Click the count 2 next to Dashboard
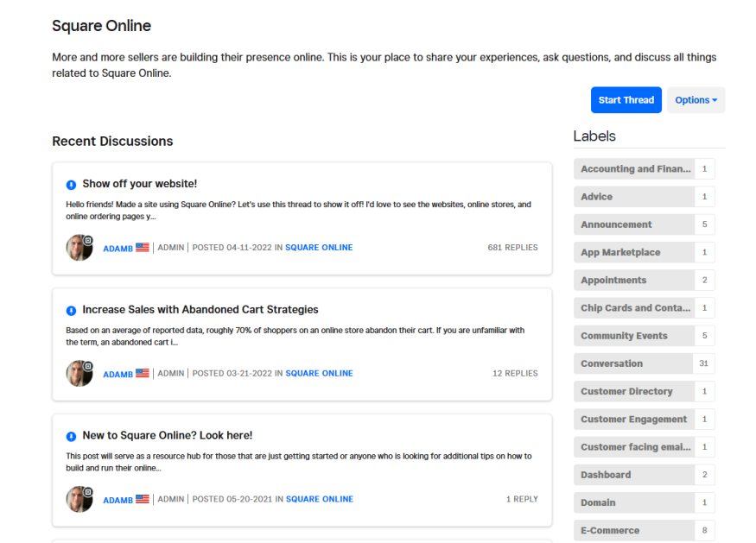 [705, 475]
